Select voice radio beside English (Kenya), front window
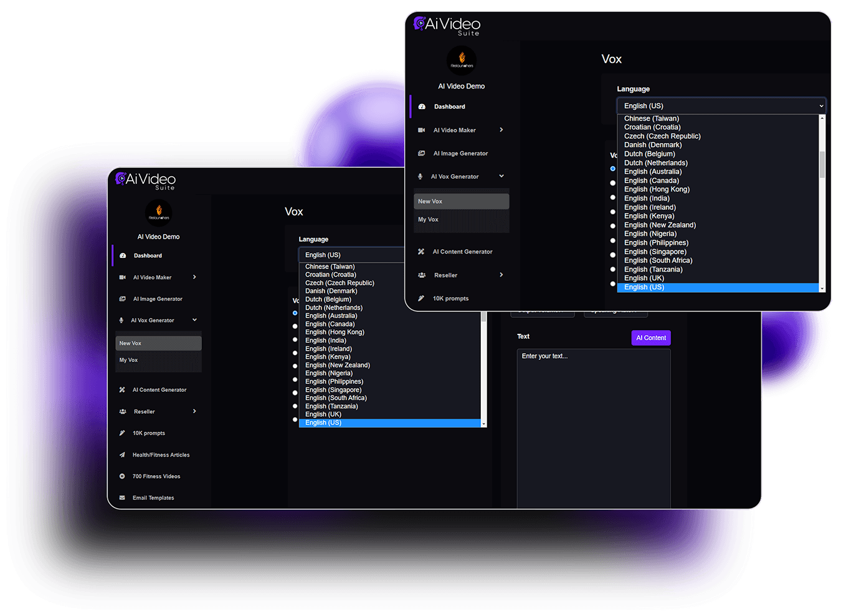This screenshot has height=616, width=841. tap(613, 212)
